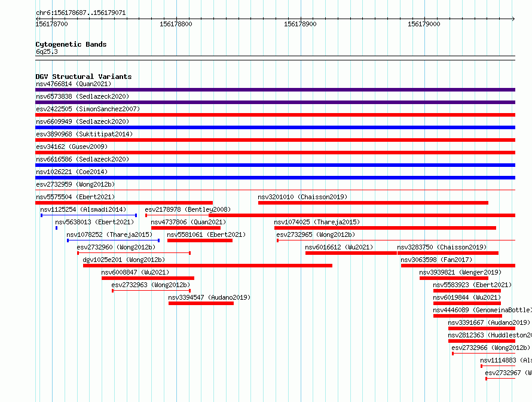Click the 156179000 ruler tick label

[424, 24]
